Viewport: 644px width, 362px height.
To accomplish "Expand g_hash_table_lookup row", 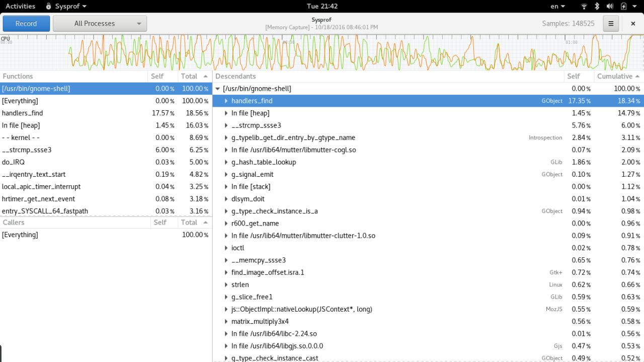I will (x=226, y=162).
